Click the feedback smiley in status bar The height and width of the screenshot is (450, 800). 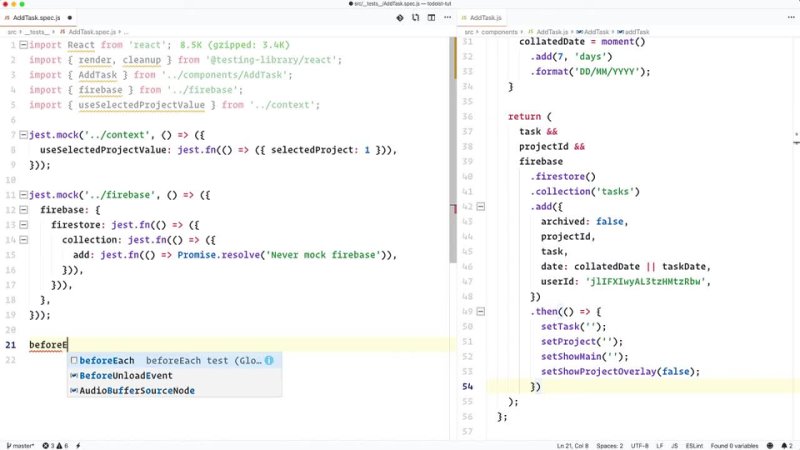click(770, 446)
